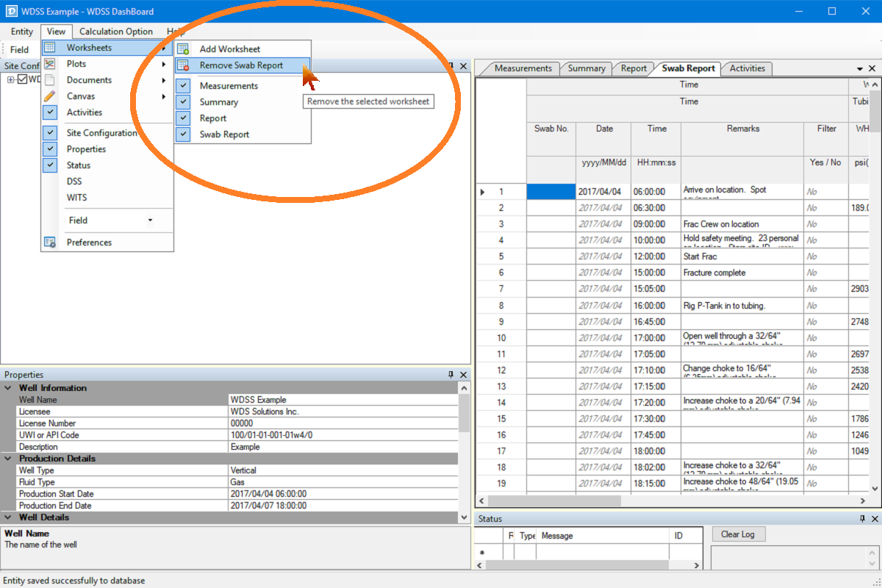Expand the site tree node plus box
Viewport: 882px width, 588px height.
tap(11, 79)
